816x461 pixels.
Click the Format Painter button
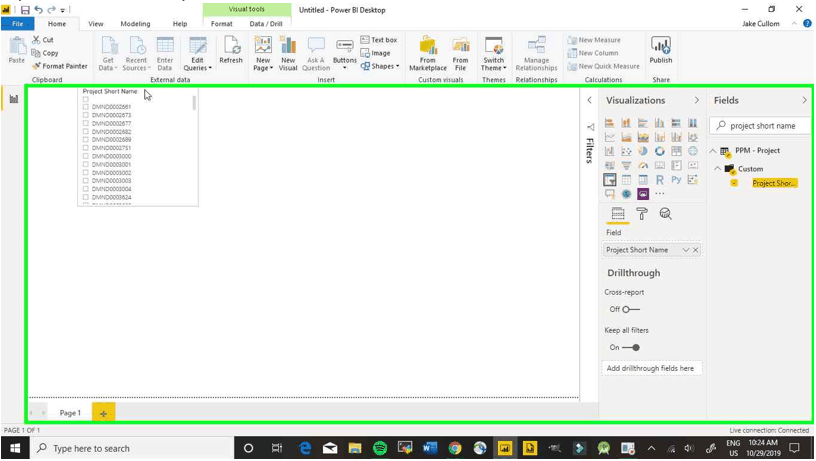click(59, 66)
